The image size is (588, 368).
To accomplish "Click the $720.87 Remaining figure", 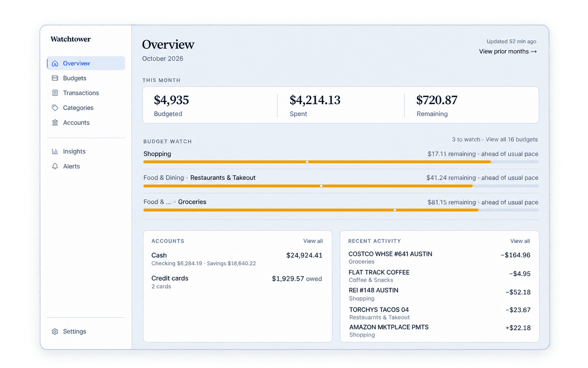I will [437, 100].
